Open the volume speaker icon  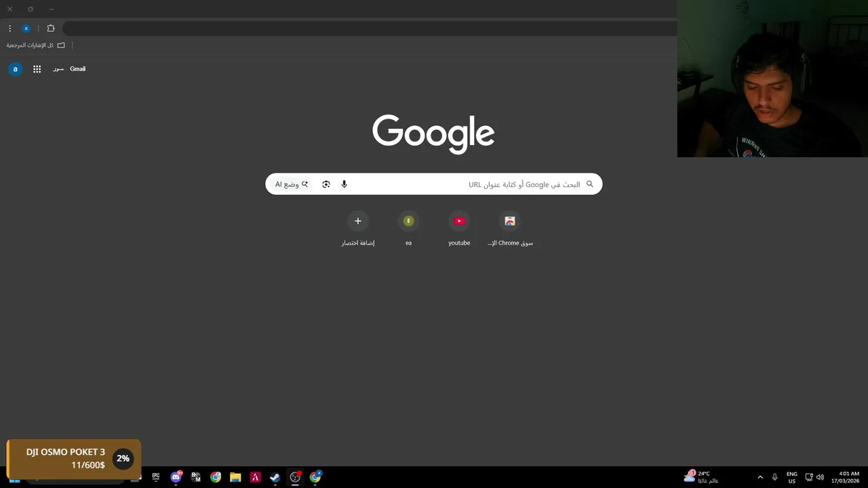coord(820,477)
